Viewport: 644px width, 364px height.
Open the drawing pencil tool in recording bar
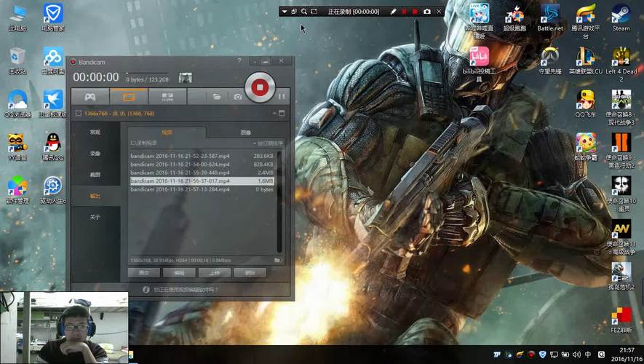(x=393, y=12)
